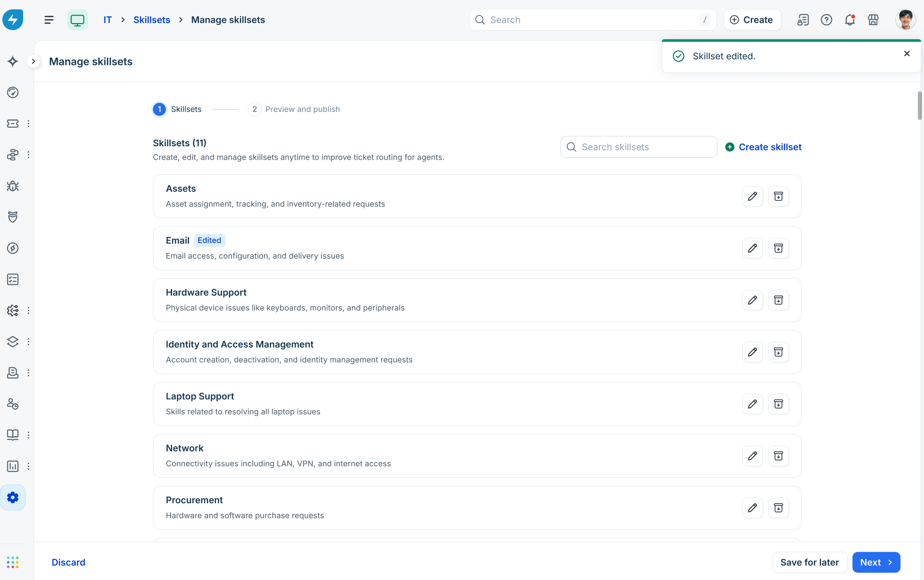The width and height of the screenshot is (924, 580).
Task: Click the Procurement skillset title
Action: pos(194,500)
